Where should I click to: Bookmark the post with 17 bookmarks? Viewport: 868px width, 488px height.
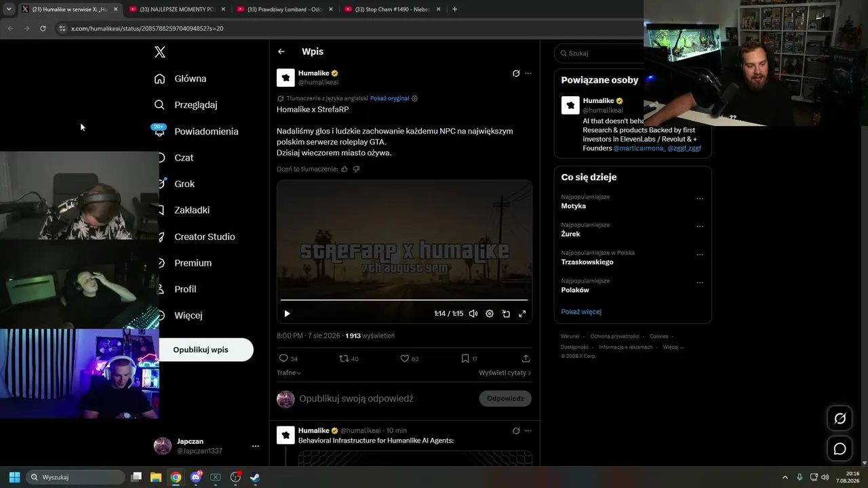(469, 359)
